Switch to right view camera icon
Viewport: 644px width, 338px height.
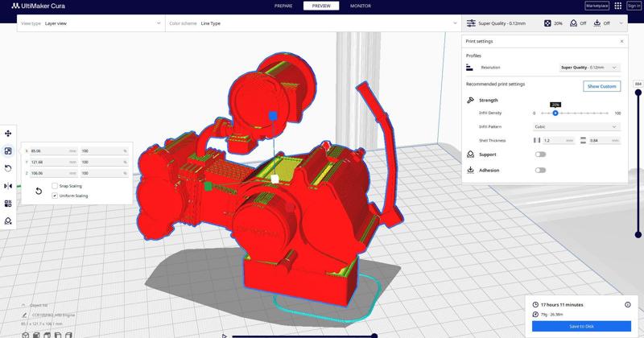click(x=68, y=335)
